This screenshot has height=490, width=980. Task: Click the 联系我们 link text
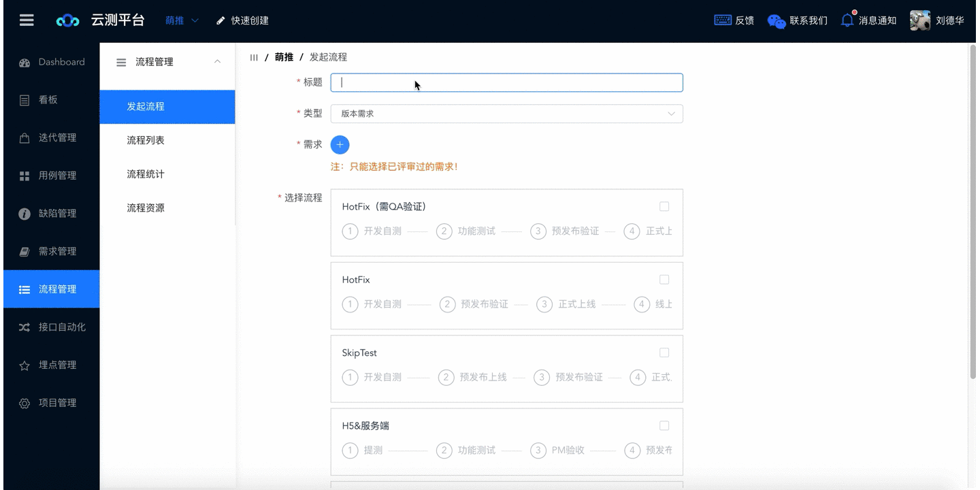(x=808, y=20)
